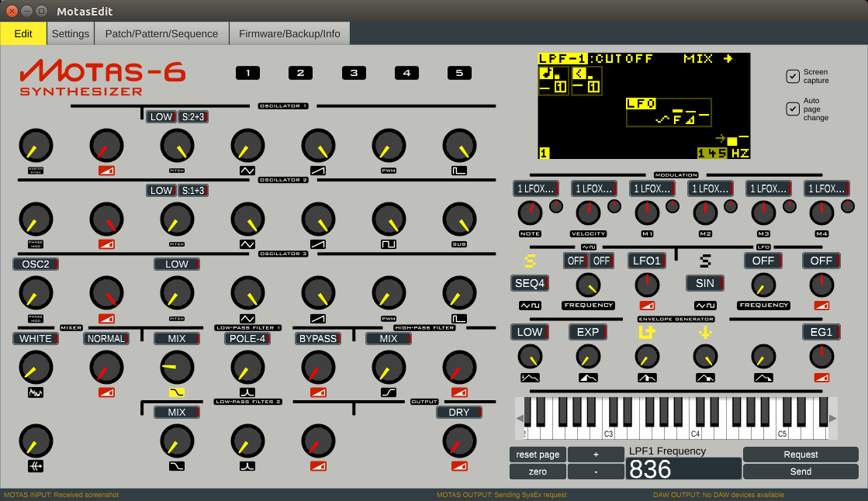Click the yellow envelope trigger icon beside EXP
Screen dimensions: 868x501
pos(647,332)
